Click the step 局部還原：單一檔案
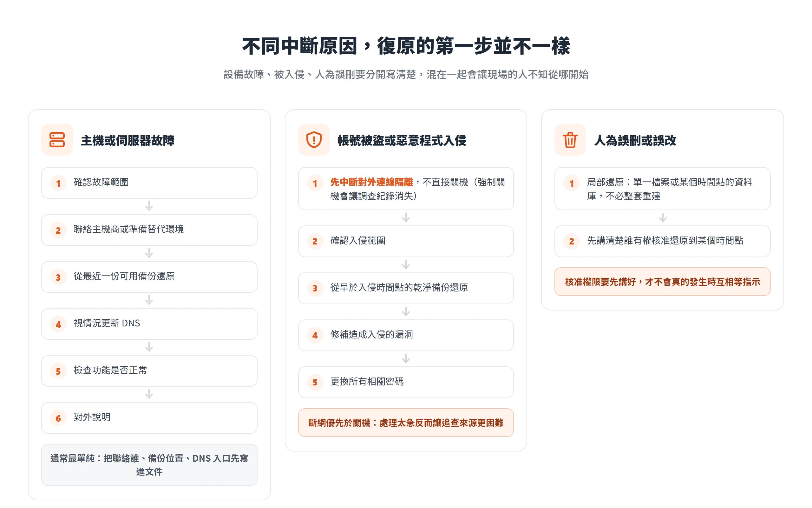 coord(662,189)
